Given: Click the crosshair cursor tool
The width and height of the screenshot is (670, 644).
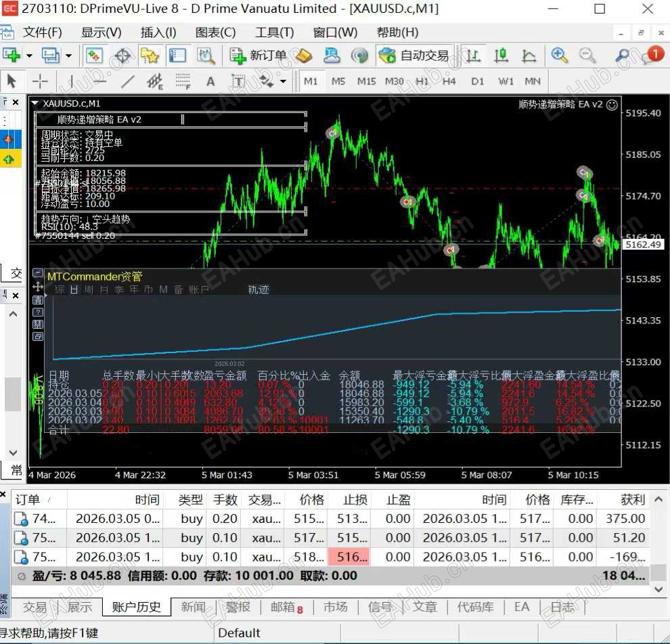Looking at the screenshot, I should point(41,81).
